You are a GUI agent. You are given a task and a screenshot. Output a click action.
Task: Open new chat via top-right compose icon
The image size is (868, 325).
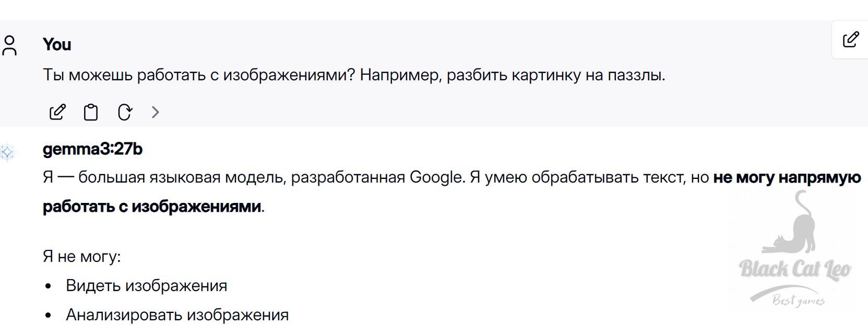point(851,40)
